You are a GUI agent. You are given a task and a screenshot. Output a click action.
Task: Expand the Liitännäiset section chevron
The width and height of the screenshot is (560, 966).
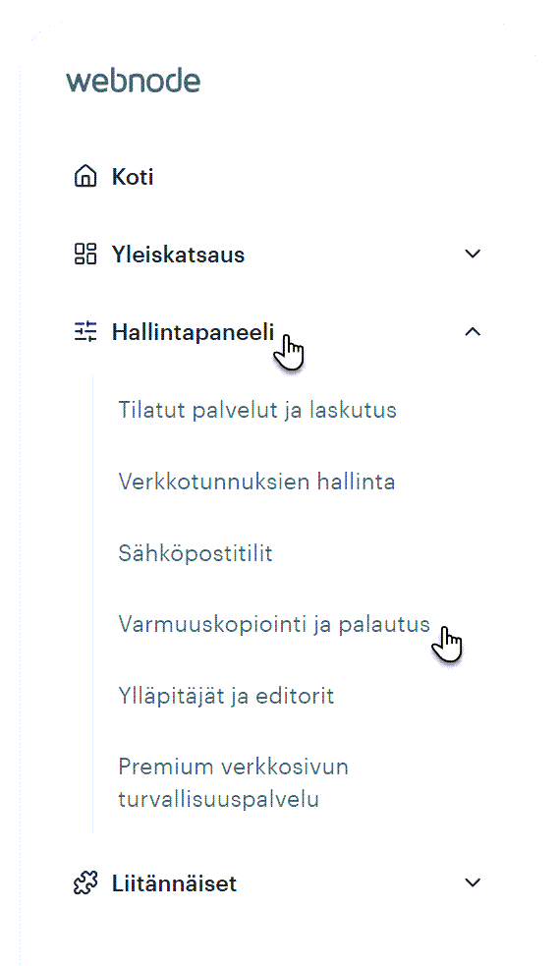coord(473,882)
